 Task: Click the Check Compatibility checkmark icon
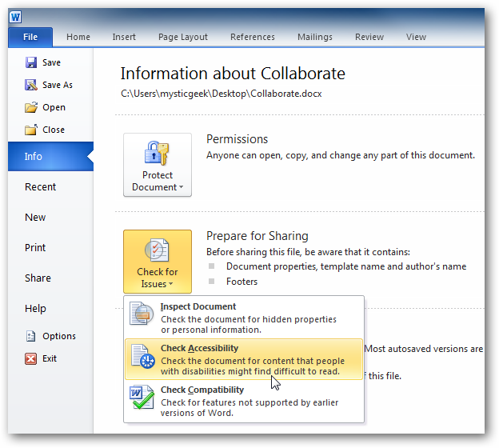[x=142, y=400]
